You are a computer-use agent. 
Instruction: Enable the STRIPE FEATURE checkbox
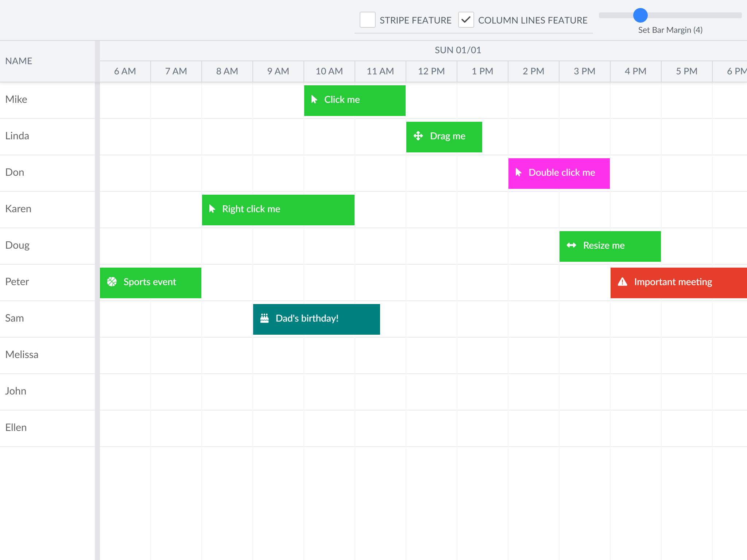[x=368, y=20]
